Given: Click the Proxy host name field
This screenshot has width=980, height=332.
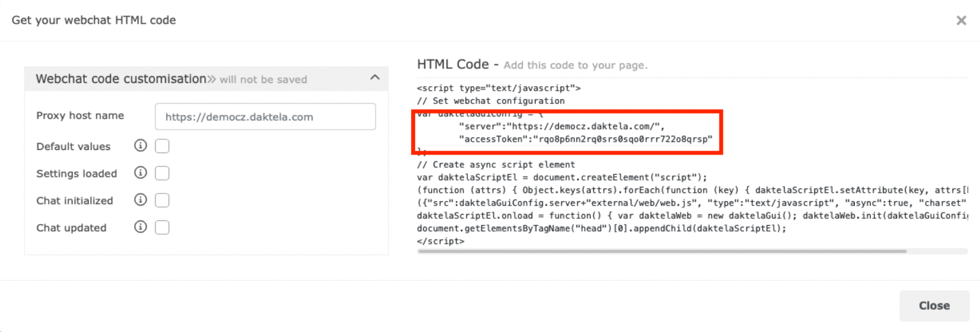Looking at the screenshot, I should coord(265,117).
